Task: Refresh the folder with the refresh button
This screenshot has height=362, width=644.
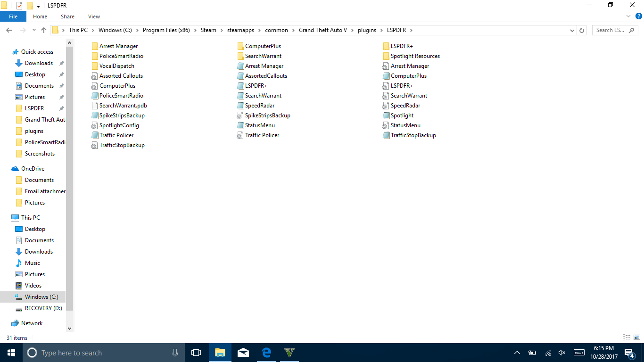Action: pos(582,30)
